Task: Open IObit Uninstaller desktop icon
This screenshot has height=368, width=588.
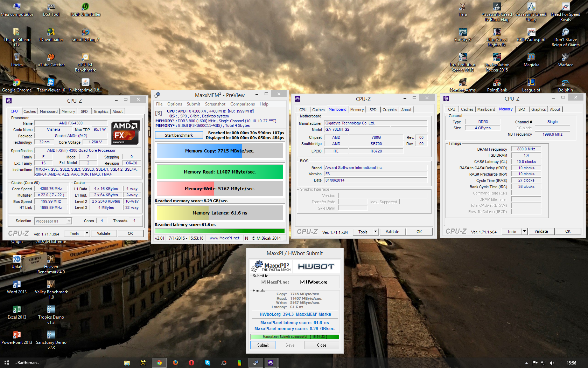Action: 85,9
